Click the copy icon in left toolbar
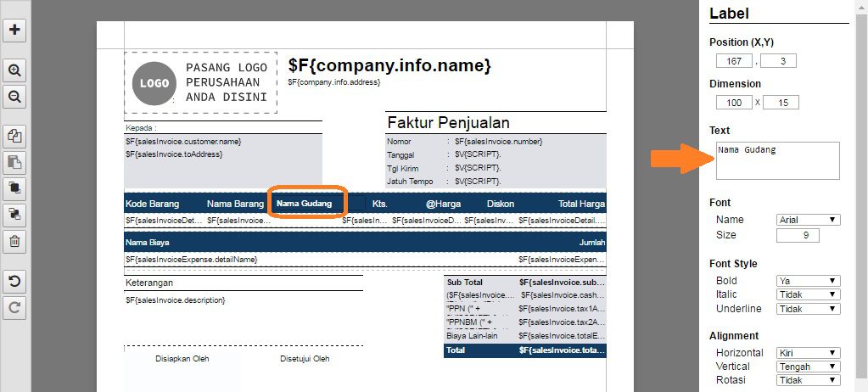Viewport: 868px width, 392px height. pyautogui.click(x=14, y=136)
